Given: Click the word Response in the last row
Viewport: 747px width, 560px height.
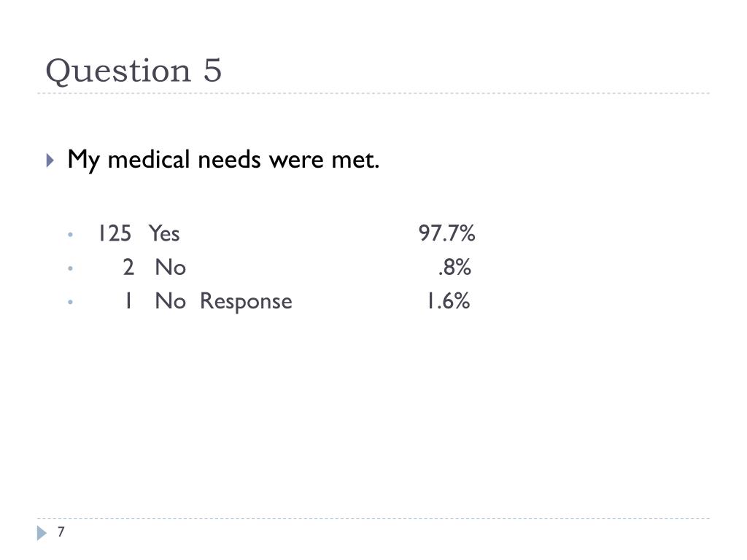Looking at the screenshot, I should pyautogui.click(x=246, y=302).
